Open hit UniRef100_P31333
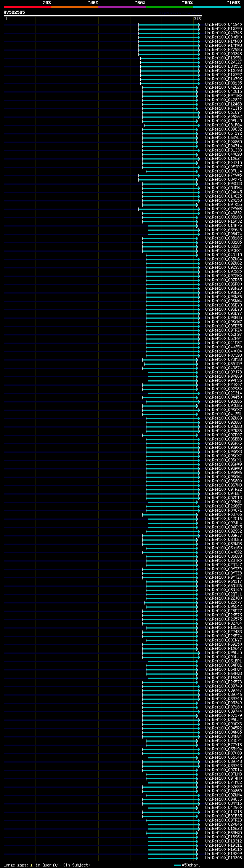244x868 pixels. click(223, 150)
